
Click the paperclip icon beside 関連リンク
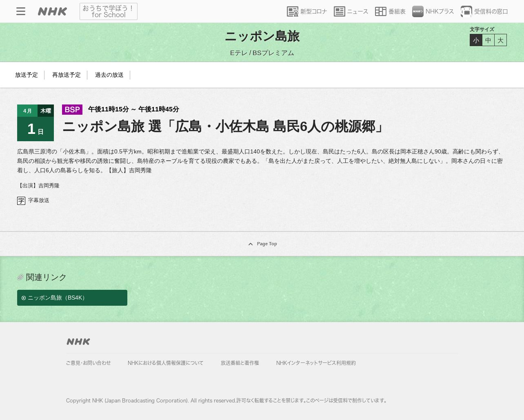[20, 278]
